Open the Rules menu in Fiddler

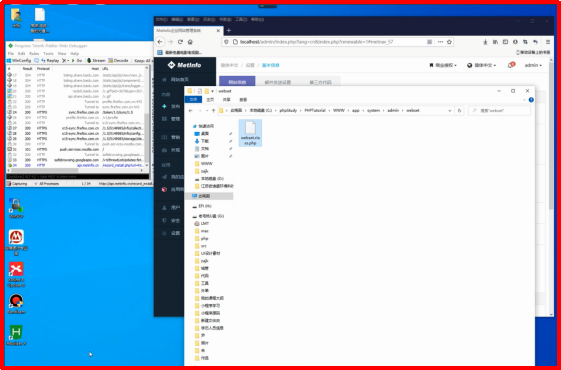34,53
